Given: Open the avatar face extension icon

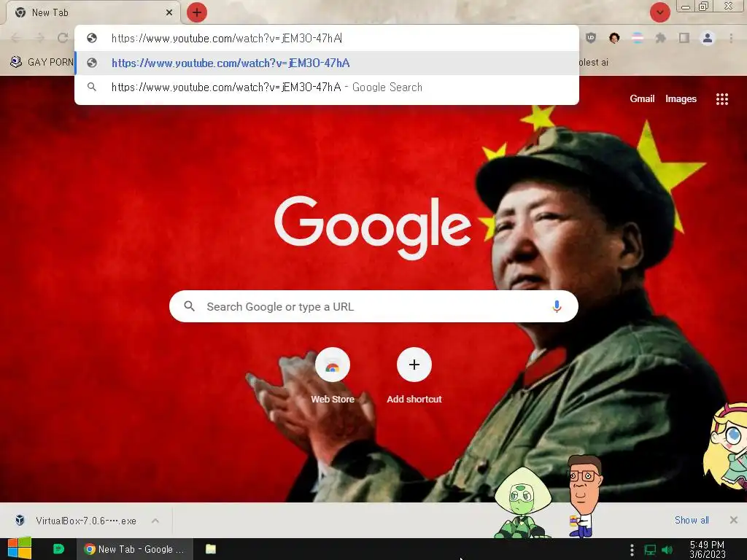Looking at the screenshot, I should (x=614, y=38).
